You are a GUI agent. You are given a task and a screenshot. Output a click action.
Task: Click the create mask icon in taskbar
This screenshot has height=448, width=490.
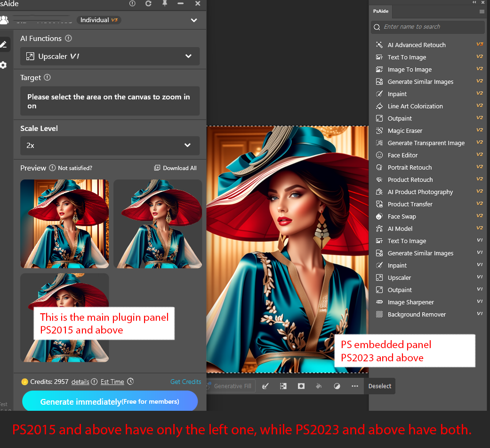tap(301, 386)
